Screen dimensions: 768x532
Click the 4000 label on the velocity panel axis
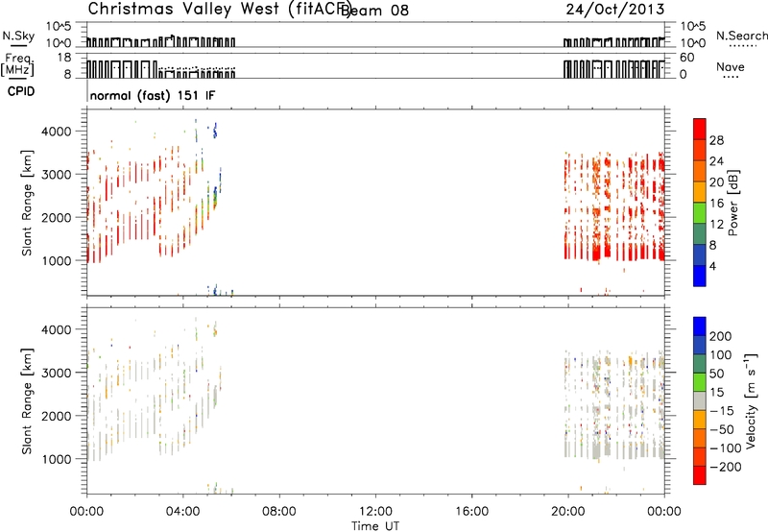(57, 329)
